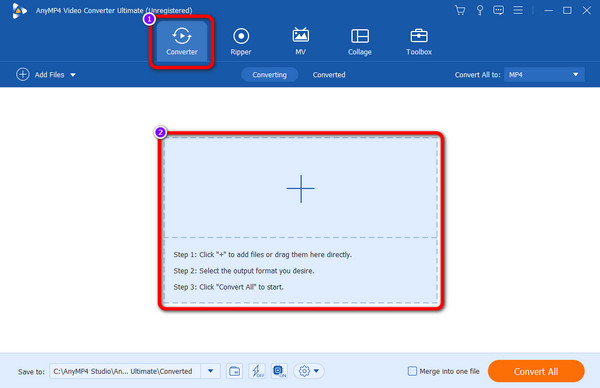Open the Convert All to MP4 dropdown
Image resolution: width=600 pixels, height=388 pixels.
click(544, 75)
